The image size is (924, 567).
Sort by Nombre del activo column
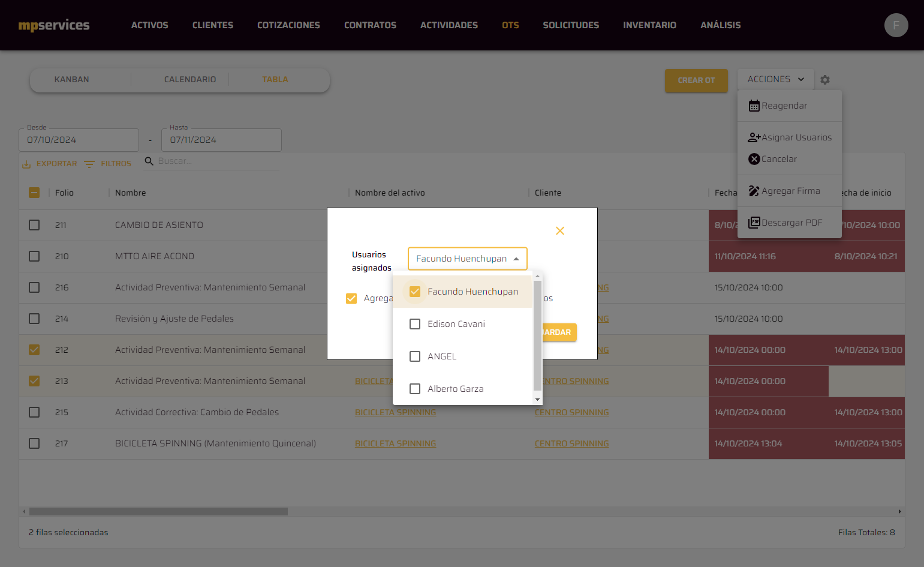coord(390,193)
